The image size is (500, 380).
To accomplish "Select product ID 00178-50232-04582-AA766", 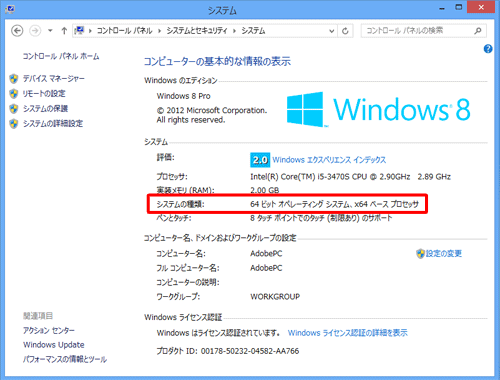I will [250, 351].
